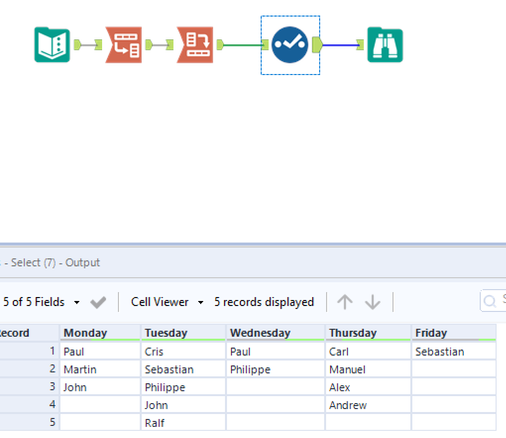Click the Browse tool input anchor

pyautogui.click(x=360, y=45)
